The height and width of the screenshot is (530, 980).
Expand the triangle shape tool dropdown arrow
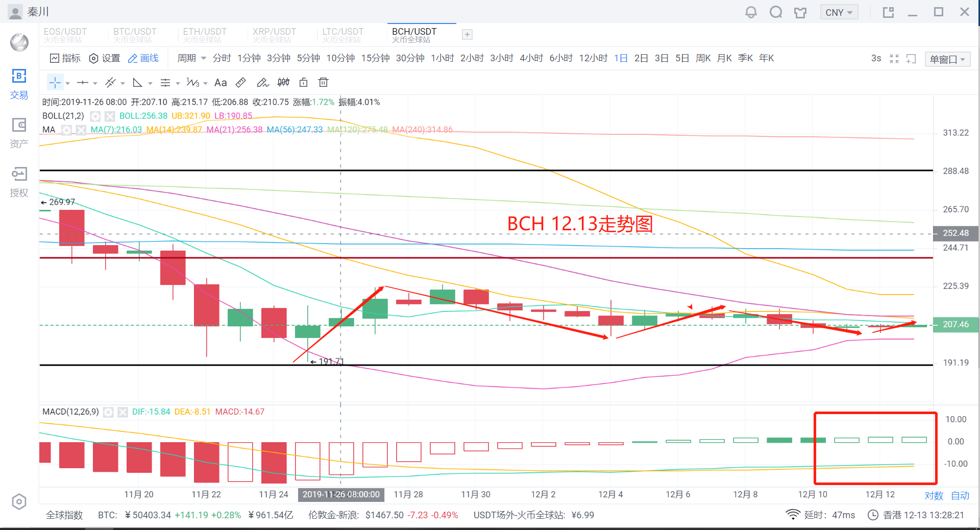point(150,83)
